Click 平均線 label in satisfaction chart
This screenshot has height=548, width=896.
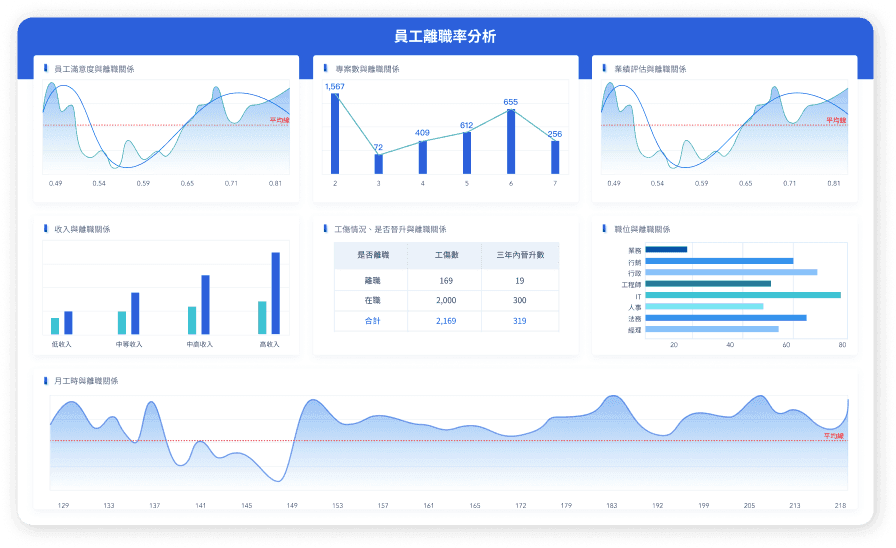coord(279,120)
